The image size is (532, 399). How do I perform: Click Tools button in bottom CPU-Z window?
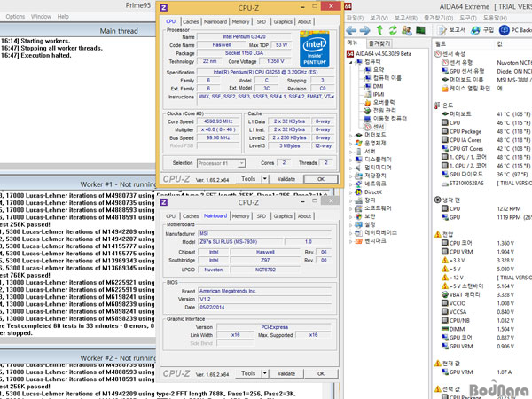tap(248, 373)
